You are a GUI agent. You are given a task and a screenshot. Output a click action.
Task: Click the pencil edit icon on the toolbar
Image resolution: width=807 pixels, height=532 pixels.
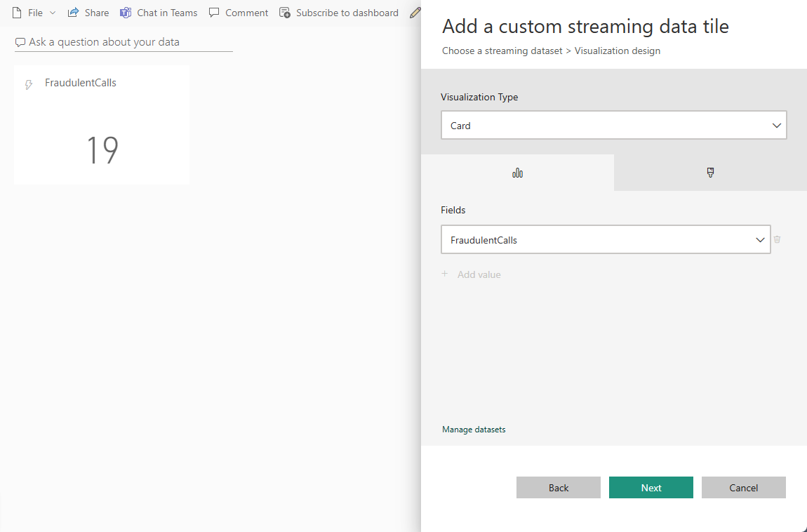pos(415,12)
